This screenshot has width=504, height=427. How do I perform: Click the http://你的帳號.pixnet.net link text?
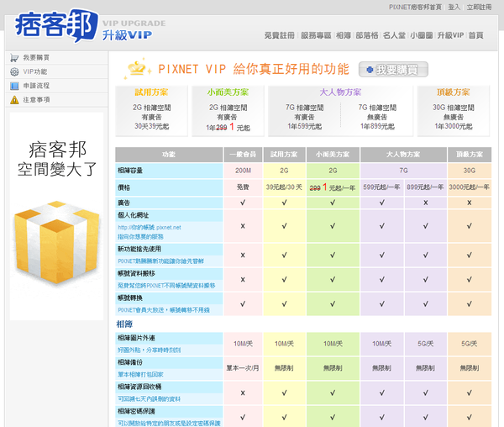(x=150, y=227)
